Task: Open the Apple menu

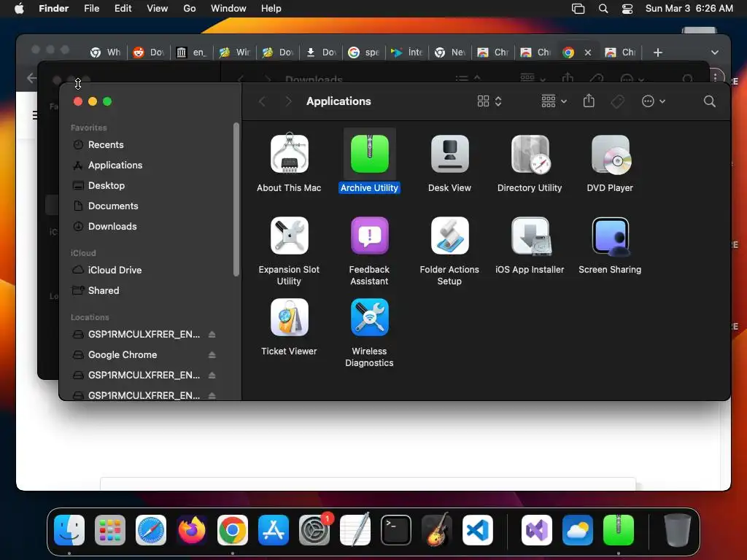Action: pos(19,8)
